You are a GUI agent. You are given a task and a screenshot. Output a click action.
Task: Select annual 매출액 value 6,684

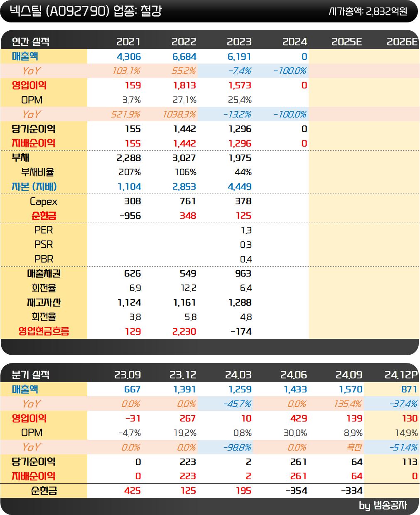click(x=184, y=56)
